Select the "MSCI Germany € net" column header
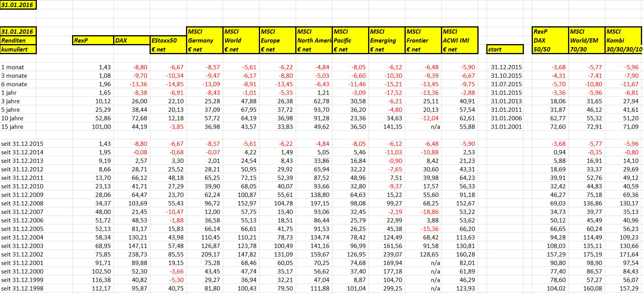 pyautogui.click(x=205, y=40)
